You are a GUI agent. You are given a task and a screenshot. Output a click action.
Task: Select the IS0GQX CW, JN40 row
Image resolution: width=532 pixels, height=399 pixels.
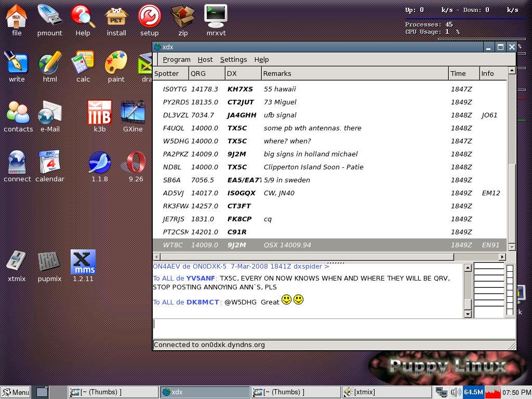pos(330,193)
